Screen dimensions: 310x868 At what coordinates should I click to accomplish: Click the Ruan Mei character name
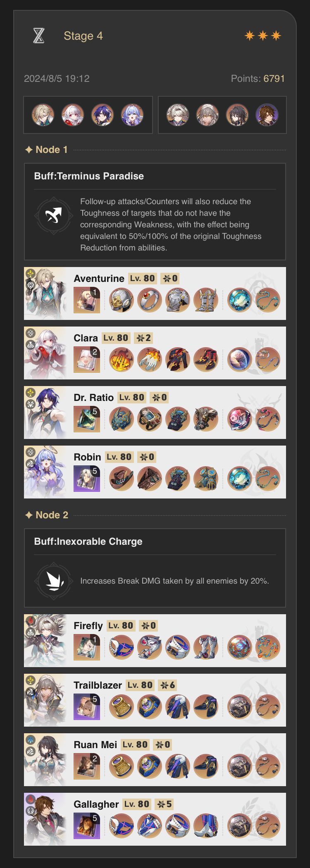(x=95, y=745)
